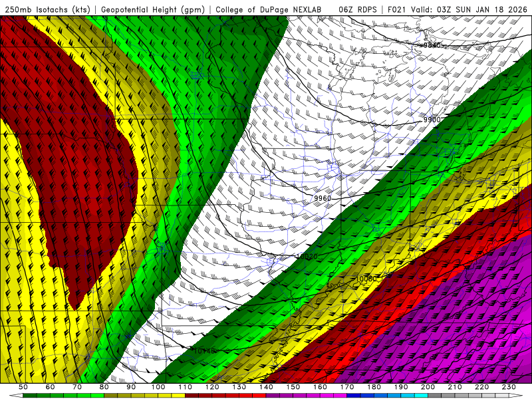Click the 230 value on the color scale

coord(509,387)
